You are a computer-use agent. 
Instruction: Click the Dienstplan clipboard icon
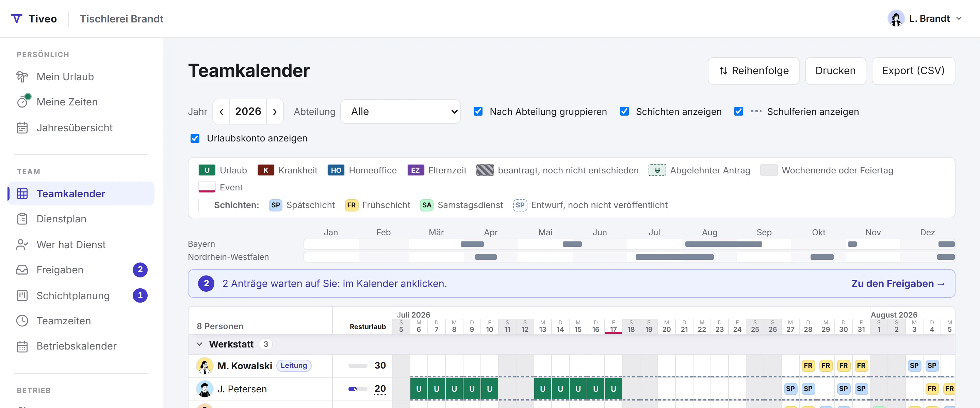click(x=22, y=219)
